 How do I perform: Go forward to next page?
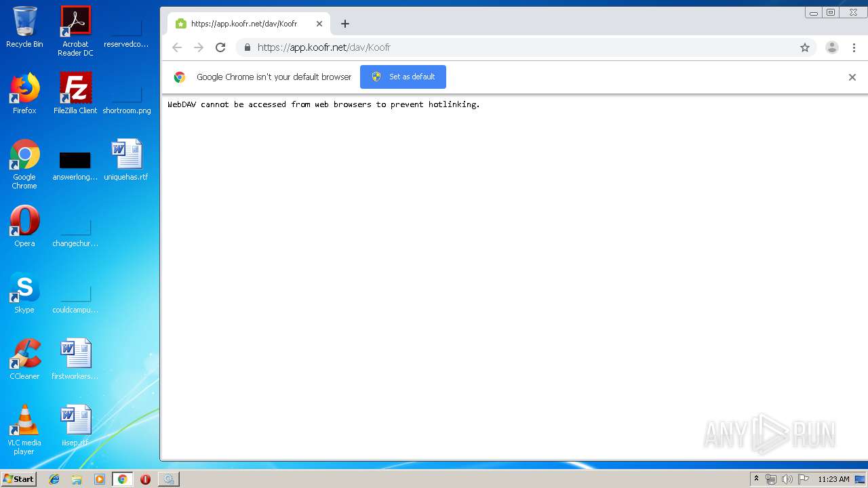pyautogui.click(x=199, y=47)
